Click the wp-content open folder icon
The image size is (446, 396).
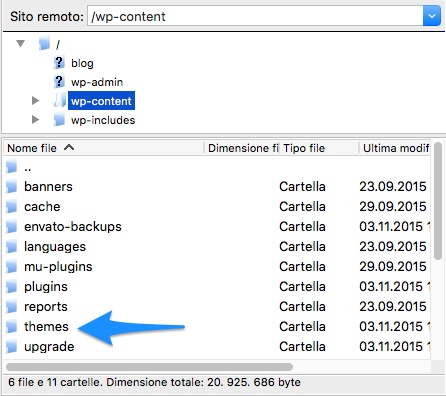point(60,101)
